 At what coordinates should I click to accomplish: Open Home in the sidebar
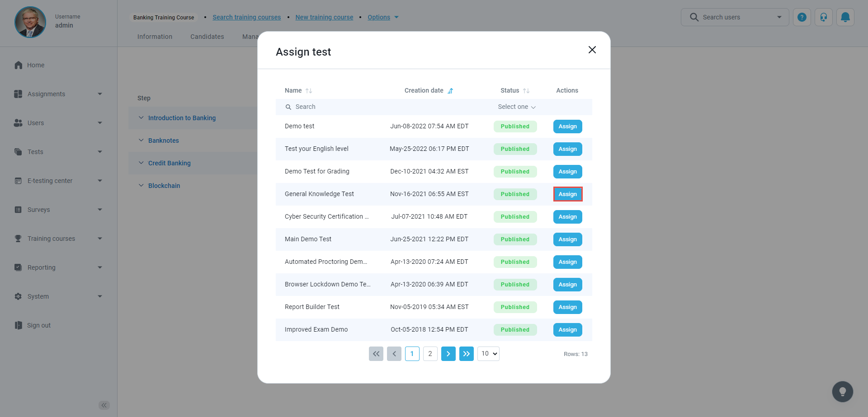(36, 65)
